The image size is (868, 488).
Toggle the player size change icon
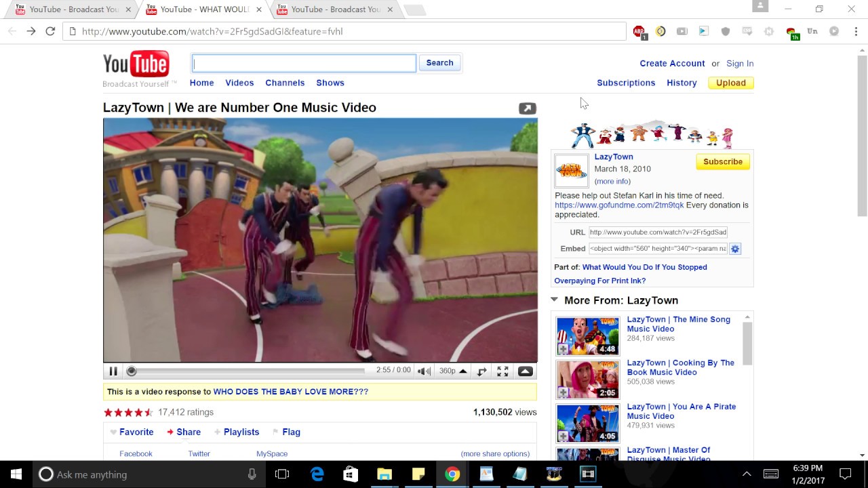[x=481, y=371]
